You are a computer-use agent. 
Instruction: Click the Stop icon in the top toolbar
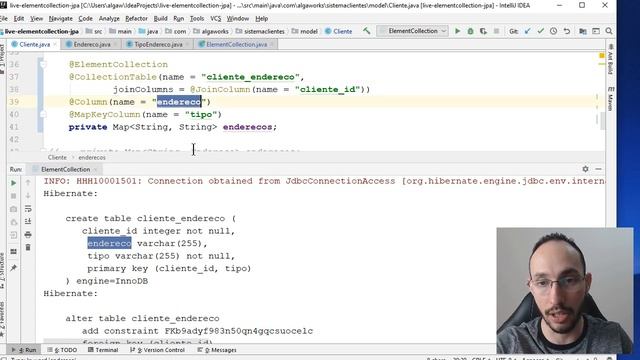pos(496,31)
